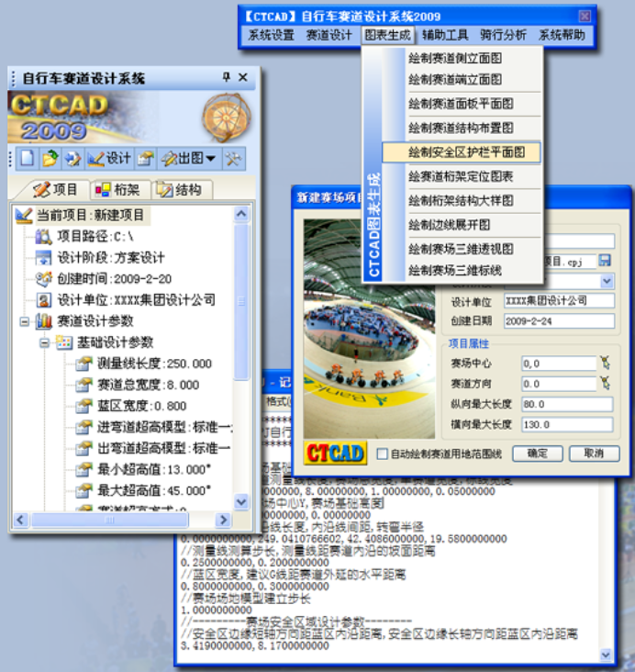Click horizontal scrollbar right arrow
Image resolution: width=635 pixels, height=672 pixels.
tap(223, 520)
